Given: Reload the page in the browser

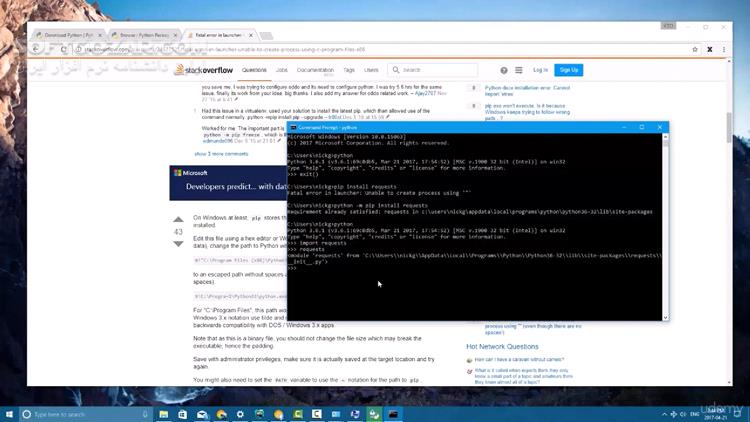Looking at the screenshot, I should (64, 49).
